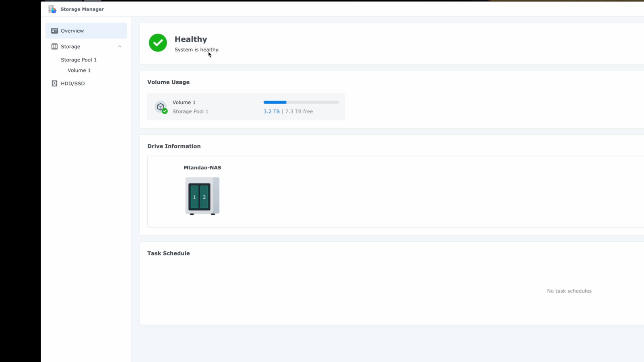Collapse the Storage tree with its chevron
The width and height of the screenshot is (644, 362).
(x=120, y=46)
